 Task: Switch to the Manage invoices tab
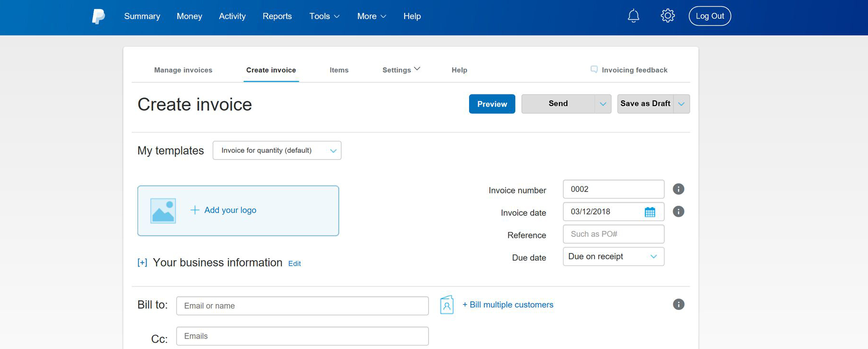pos(183,70)
